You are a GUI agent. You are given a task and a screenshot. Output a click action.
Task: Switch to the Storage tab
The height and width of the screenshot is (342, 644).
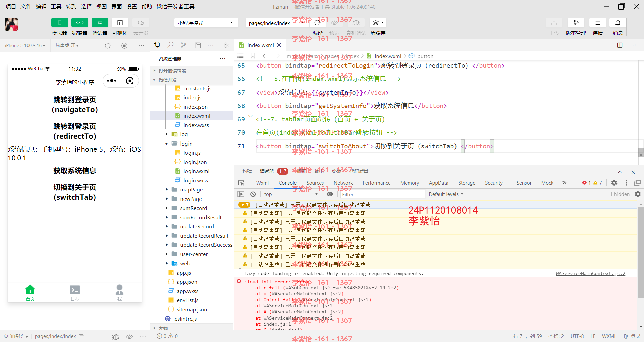[x=467, y=183]
